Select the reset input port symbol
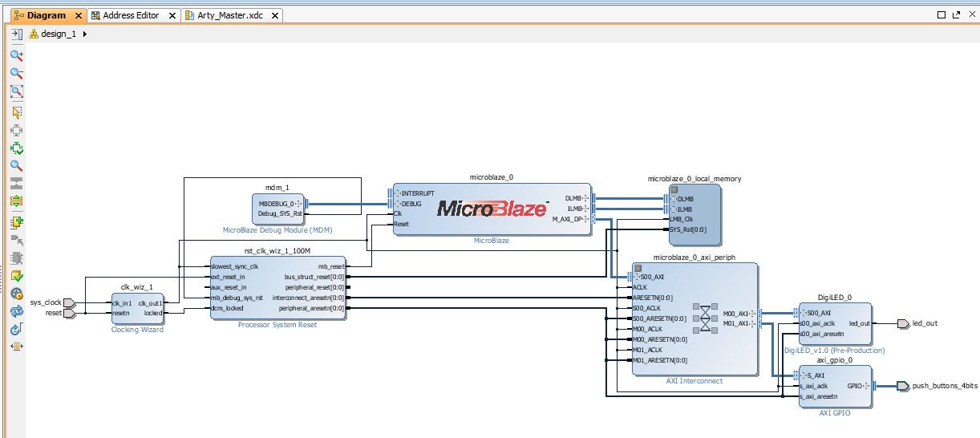Viewport: 980px width, 438px height. (70, 313)
